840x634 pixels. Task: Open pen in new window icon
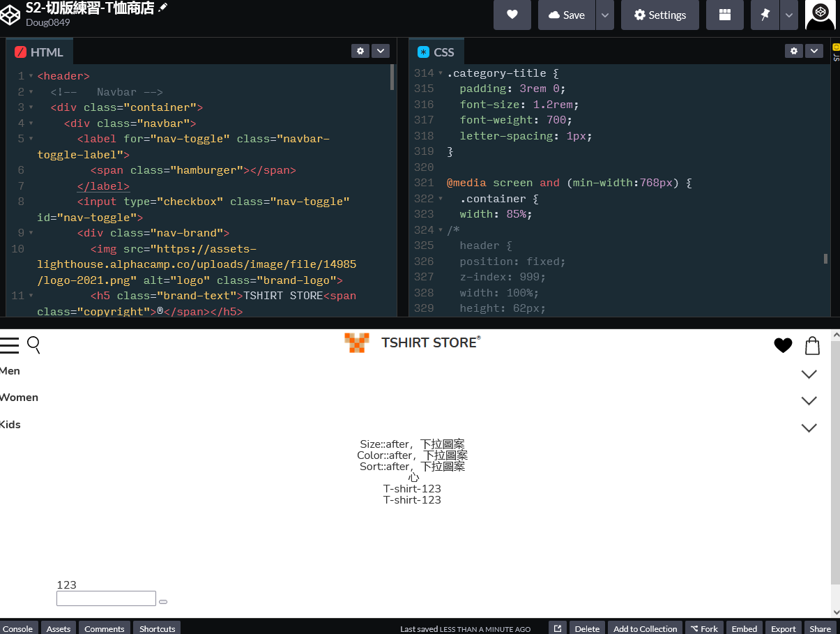click(558, 628)
